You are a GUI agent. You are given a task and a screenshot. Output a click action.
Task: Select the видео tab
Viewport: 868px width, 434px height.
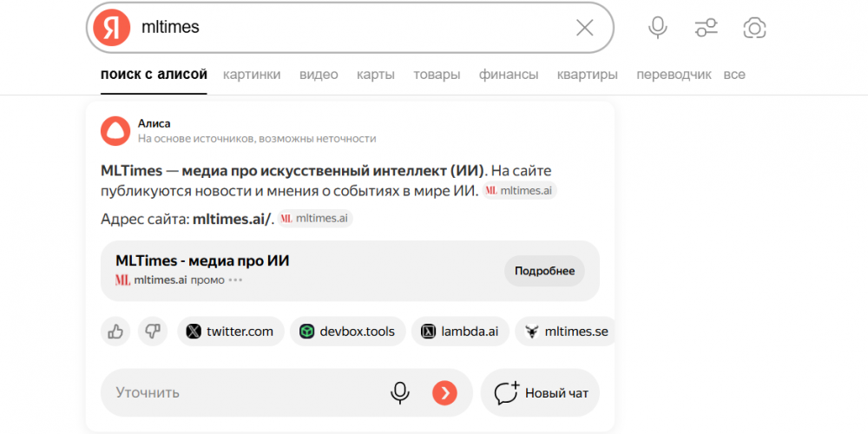319,75
